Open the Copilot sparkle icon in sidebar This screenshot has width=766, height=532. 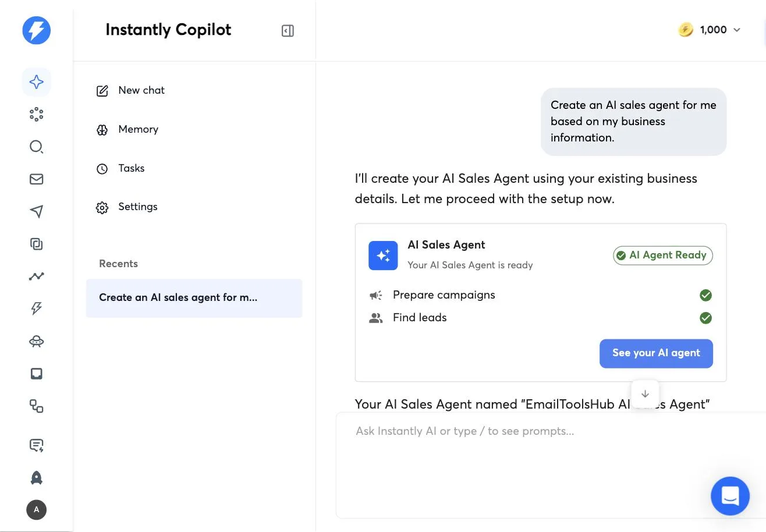(36, 82)
